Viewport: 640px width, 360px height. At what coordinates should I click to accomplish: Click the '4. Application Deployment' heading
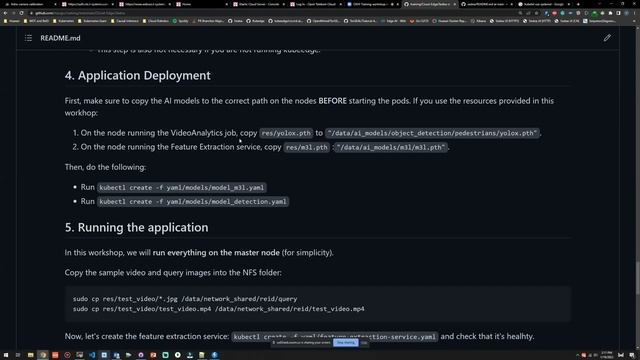[138, 76]
